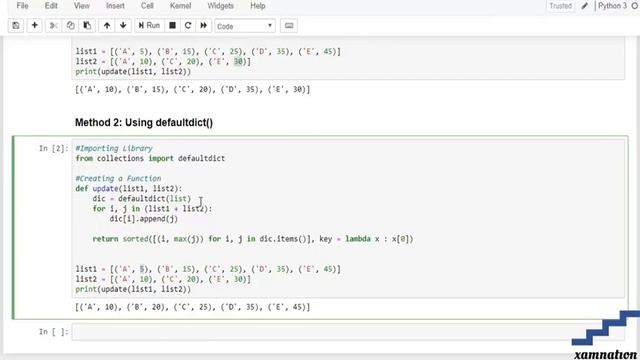This screenshot has height=360, width=640.
Task: Open the Edit menu
Action: (x=51, y=6)
